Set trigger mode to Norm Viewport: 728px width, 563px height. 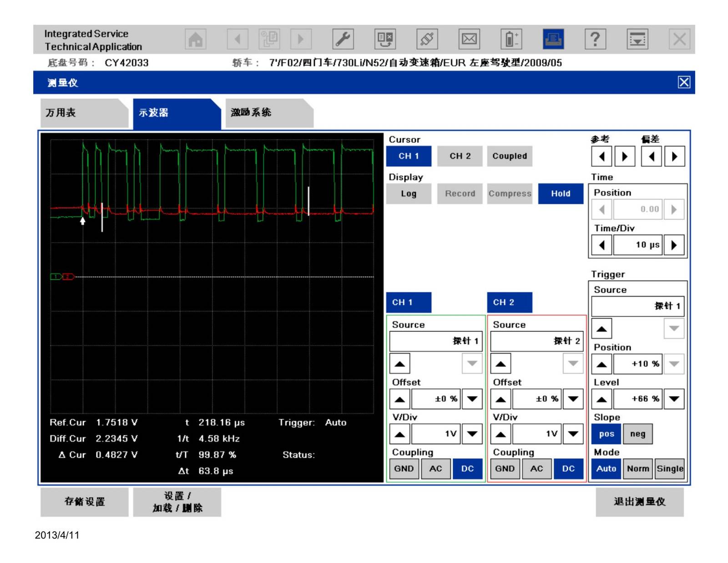click(638, 469)
